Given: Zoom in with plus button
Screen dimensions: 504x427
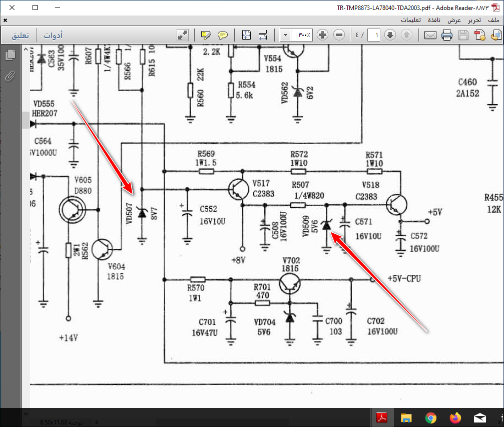Looking at the screenshot, I should [x=322, y=35].
